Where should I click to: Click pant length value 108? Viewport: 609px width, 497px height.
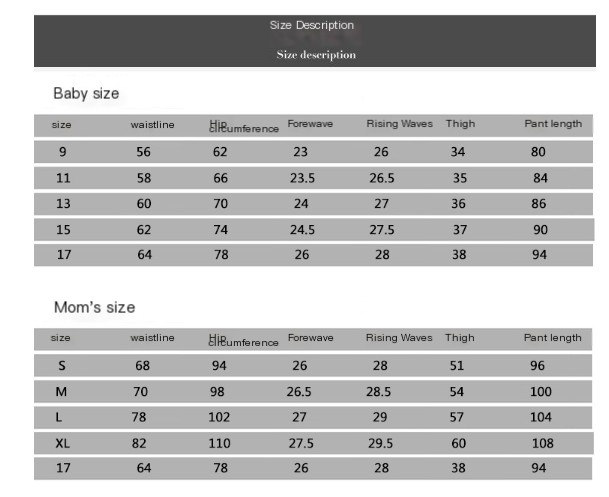coord(542,442)
